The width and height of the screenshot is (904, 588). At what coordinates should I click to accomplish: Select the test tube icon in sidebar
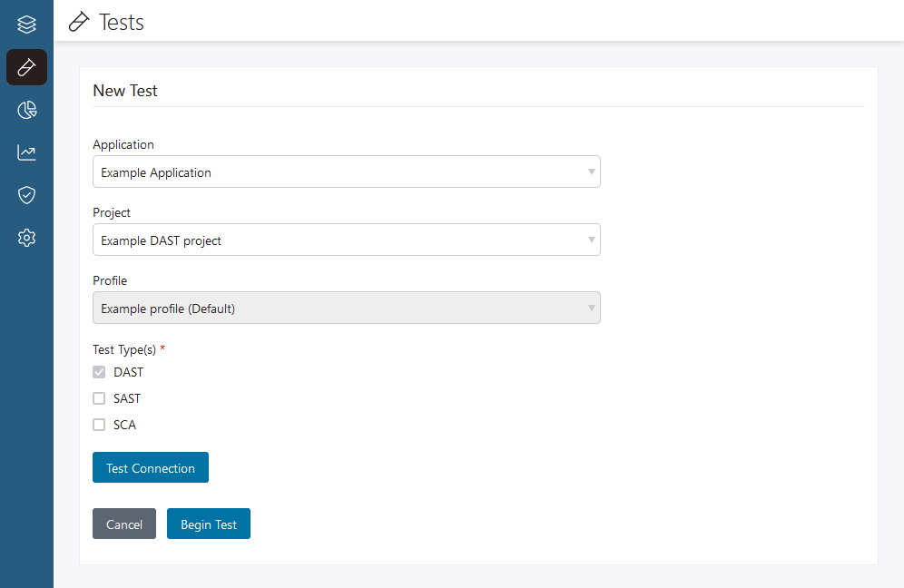coord(26,67)
